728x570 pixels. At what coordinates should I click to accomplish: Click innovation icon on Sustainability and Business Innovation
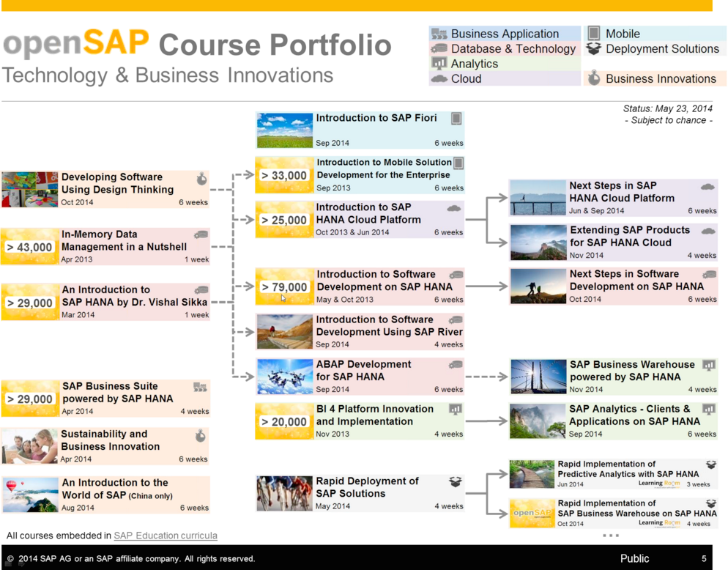click(200, 436)
